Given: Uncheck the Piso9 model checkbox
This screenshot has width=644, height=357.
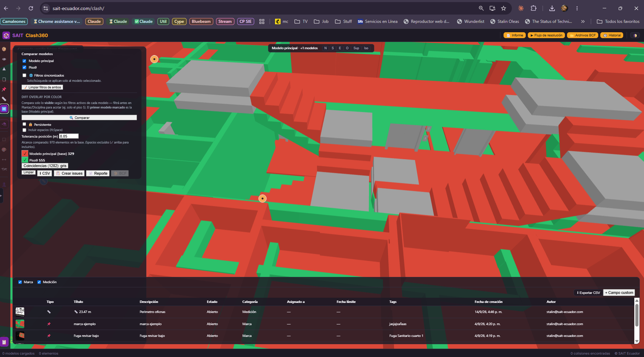Looking at the screenshot, I should (x=24, y=68).
